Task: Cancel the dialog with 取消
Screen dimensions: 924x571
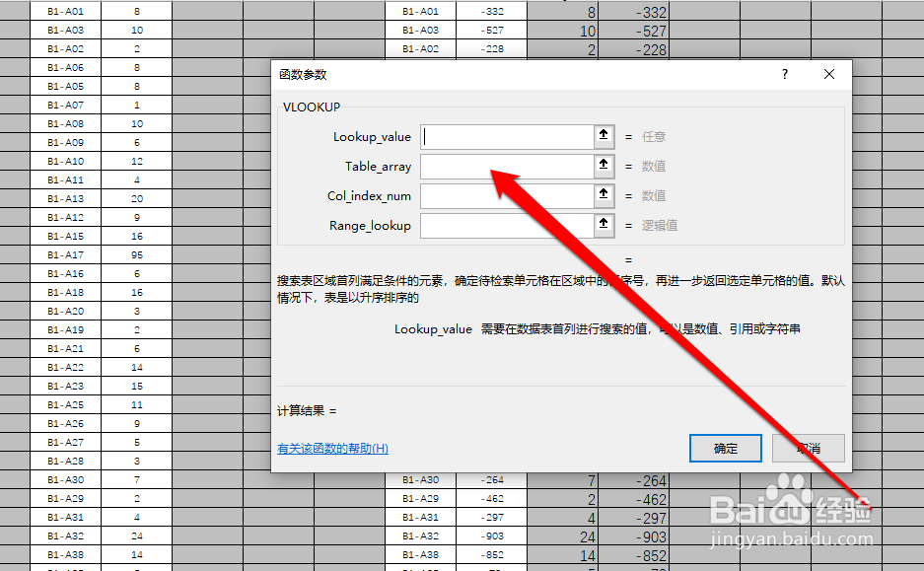Action: [x=809, y=448]
